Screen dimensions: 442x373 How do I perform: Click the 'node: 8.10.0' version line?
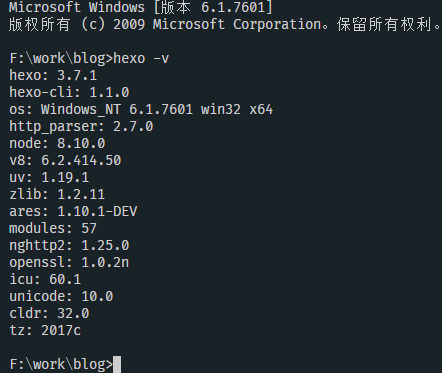click(x=57, y=143)
